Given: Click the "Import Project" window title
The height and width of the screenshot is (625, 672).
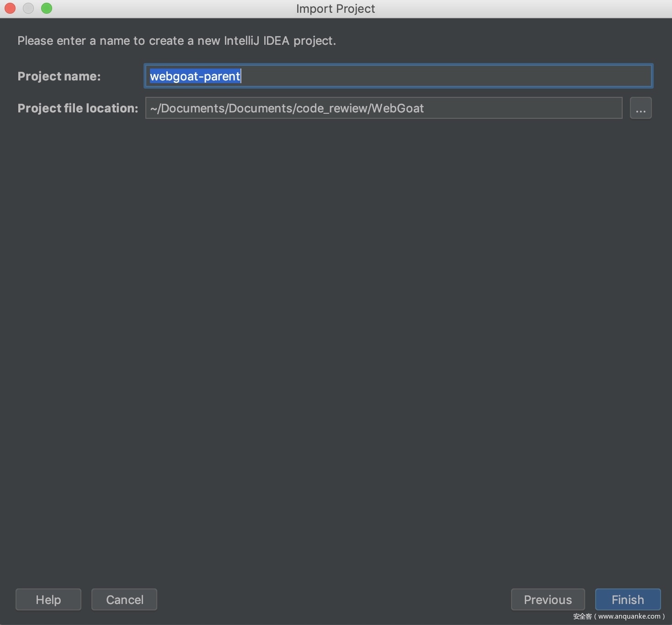Looking at the screenshot, I should tap(336, 9).
